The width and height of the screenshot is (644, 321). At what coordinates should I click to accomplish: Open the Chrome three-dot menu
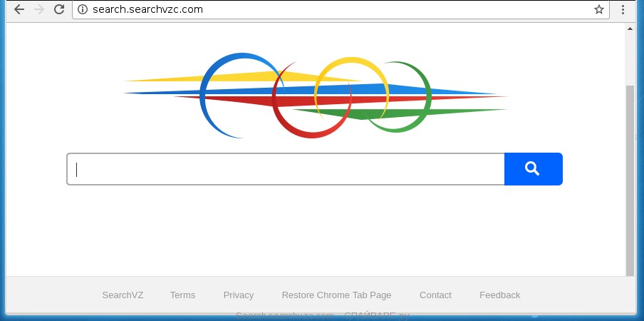pyautogui.click(x=623, y=10)
